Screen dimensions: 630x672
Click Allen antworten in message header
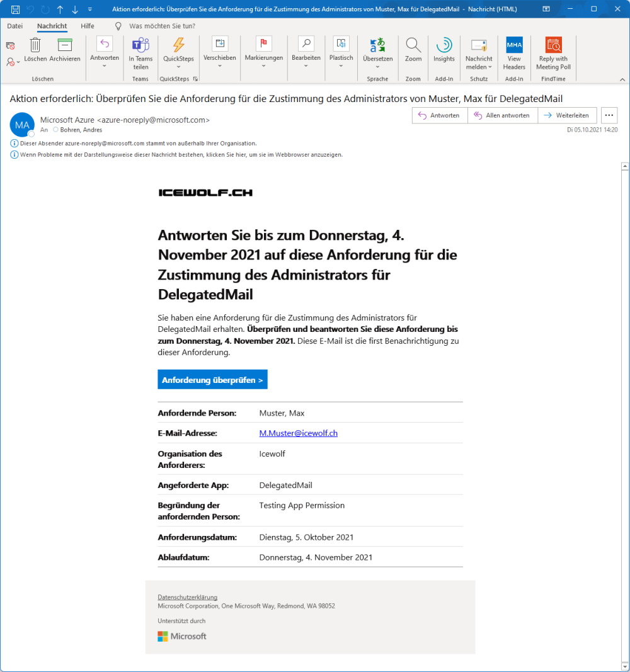tap(503, 115)
